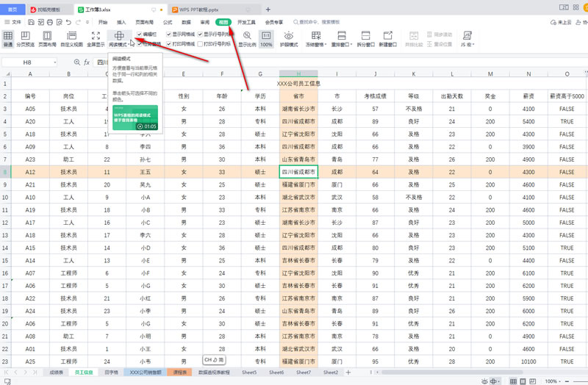588x385 pixels.
Task: Open the Name Box dropdown arrow
Action: tap(55, 62)
